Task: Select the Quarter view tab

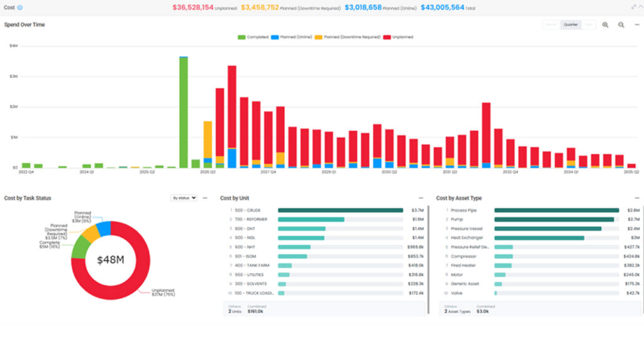Action: pyautogui.click(x=570, y=25)
